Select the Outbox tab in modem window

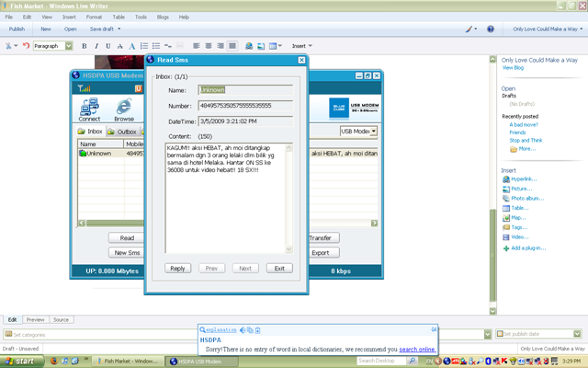click(x=122, y=132)
